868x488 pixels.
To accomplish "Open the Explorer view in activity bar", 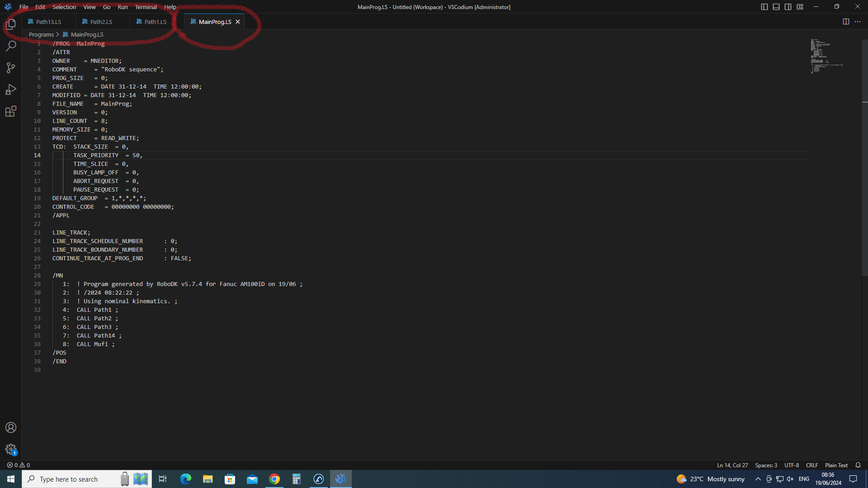I will click(11, 24).
